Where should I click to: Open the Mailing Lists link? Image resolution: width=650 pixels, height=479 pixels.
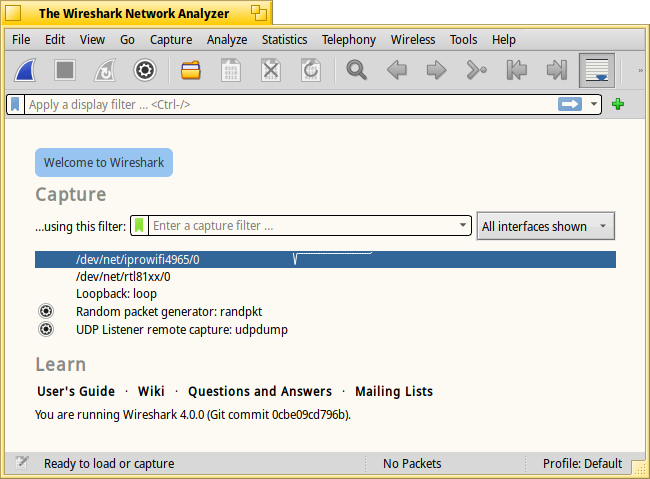(x=394, y=391)
